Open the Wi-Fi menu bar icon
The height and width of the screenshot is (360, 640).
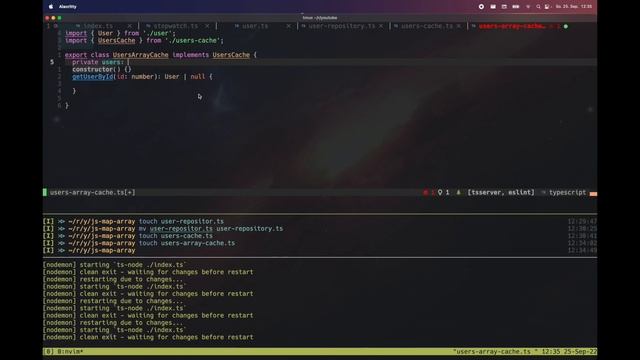pos(528,7)
